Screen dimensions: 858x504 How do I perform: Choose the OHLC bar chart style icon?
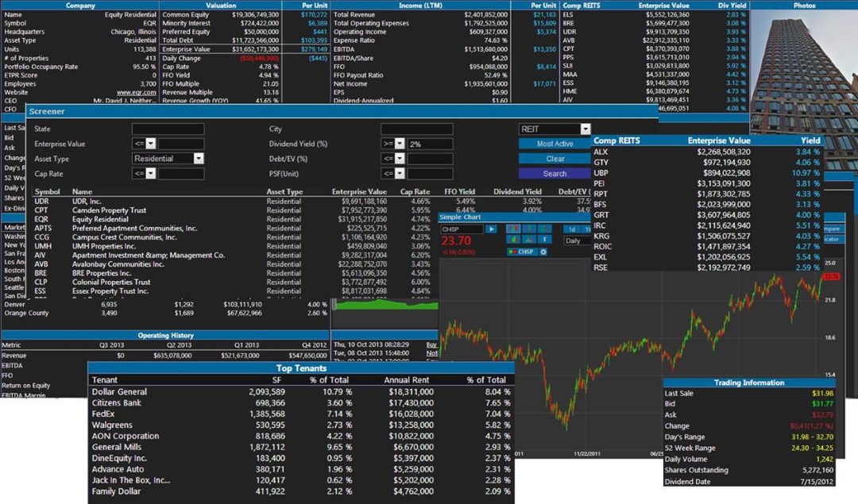528,229
